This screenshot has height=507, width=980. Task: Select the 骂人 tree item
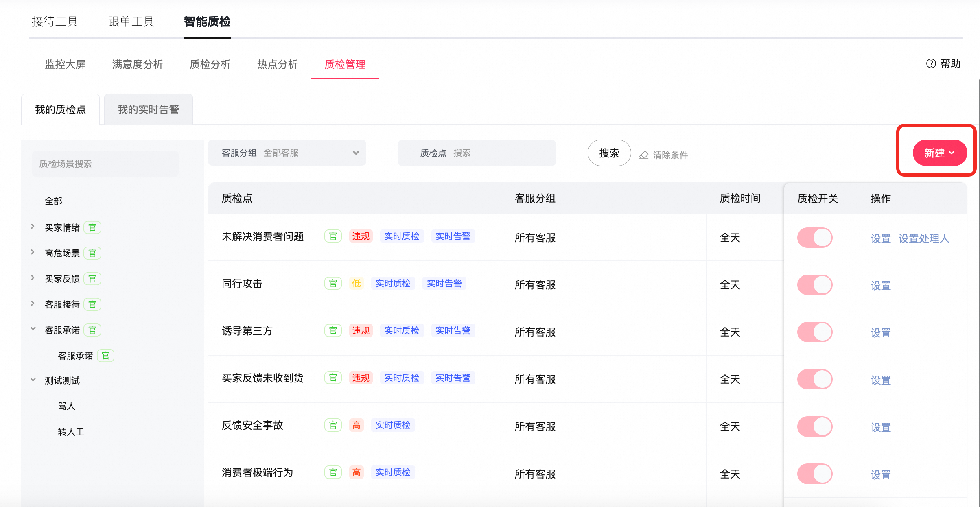coord(67,406)
